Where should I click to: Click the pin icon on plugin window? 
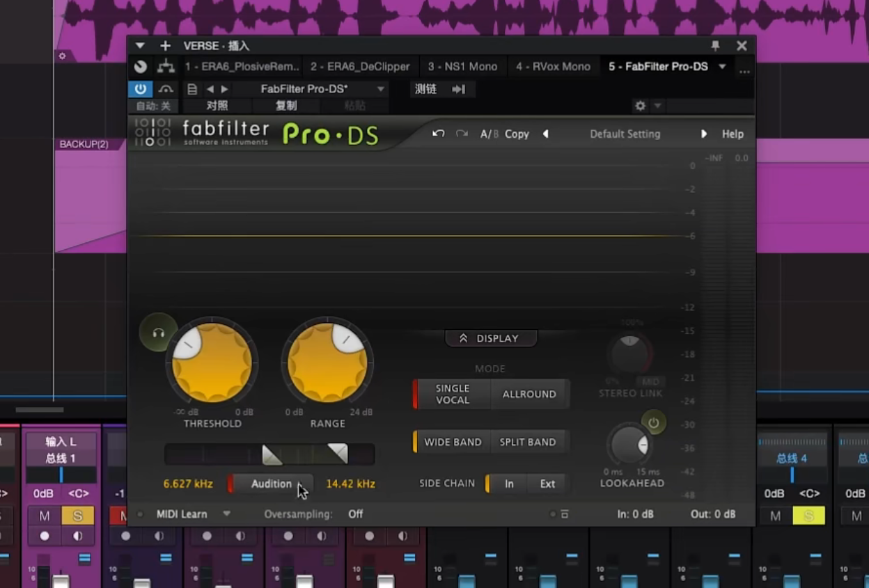pos(715,46)
